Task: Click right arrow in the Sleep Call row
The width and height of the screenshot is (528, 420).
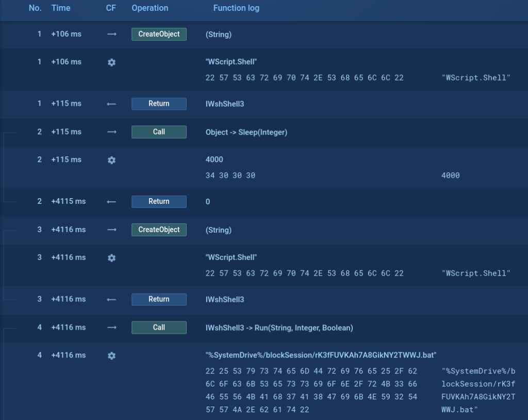Action: coord(111,132)
